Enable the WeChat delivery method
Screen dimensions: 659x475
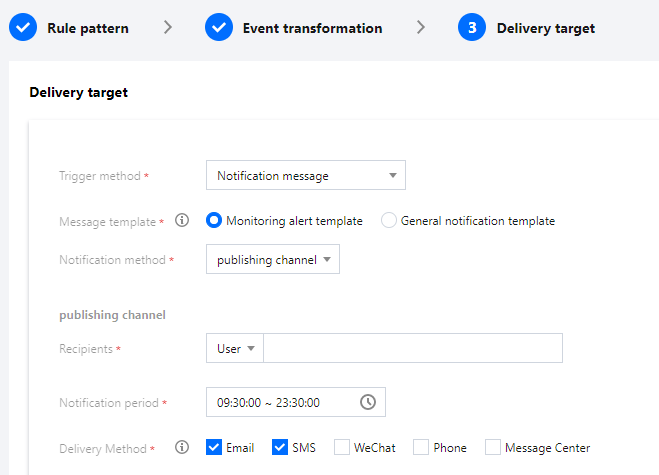[342, 448]
